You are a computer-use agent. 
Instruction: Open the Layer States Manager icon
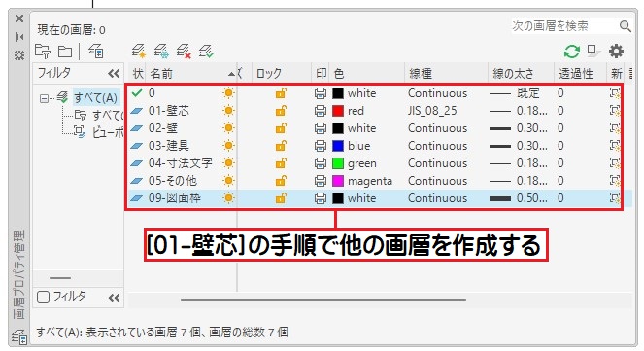96,52
